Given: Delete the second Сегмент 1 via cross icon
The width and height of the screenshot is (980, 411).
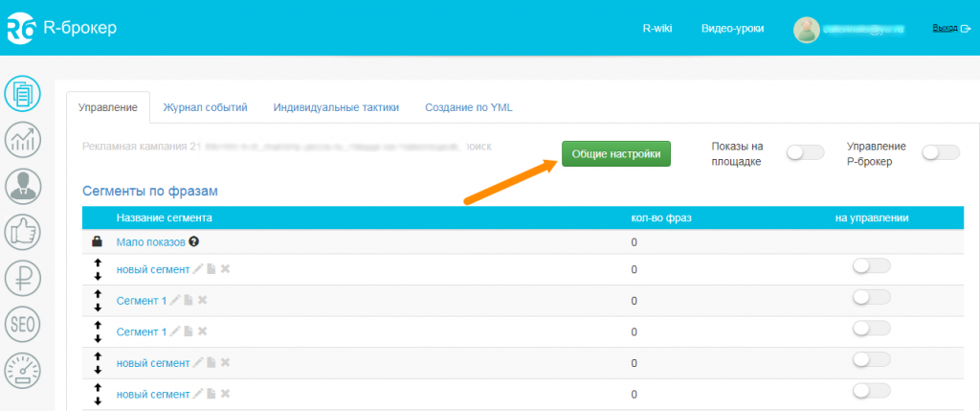Looking at the screenshot, I should tap(203, 331).
